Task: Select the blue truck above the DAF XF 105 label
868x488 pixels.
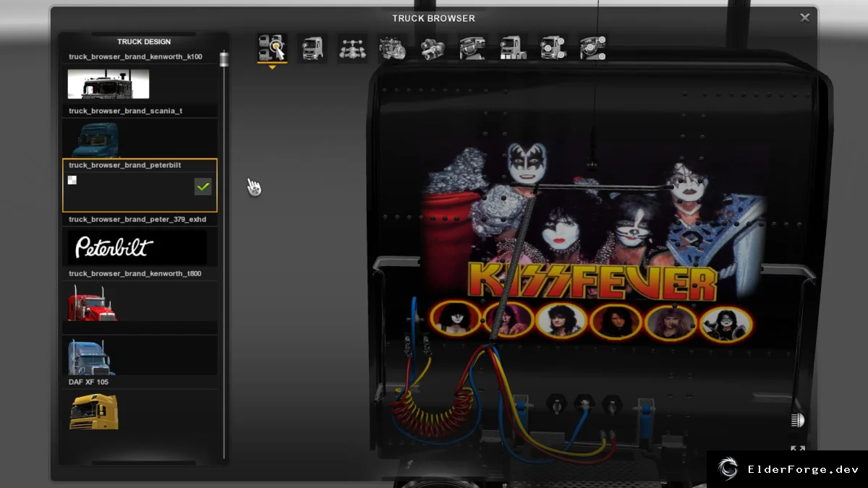Action: [x=92, y=357]
